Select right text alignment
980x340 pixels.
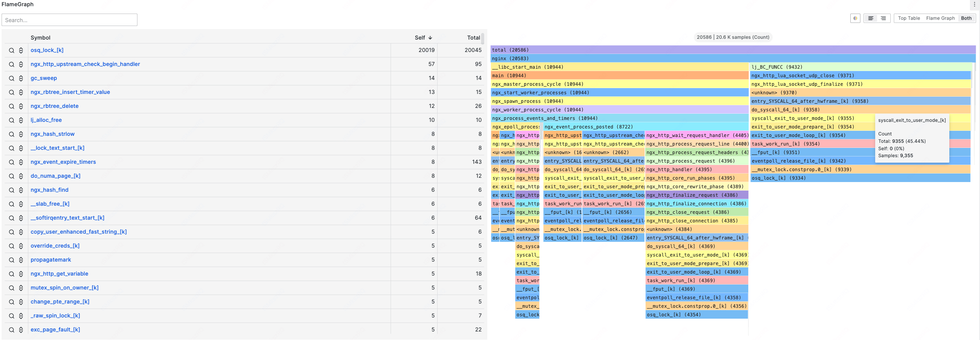click(x=883, y=18)
